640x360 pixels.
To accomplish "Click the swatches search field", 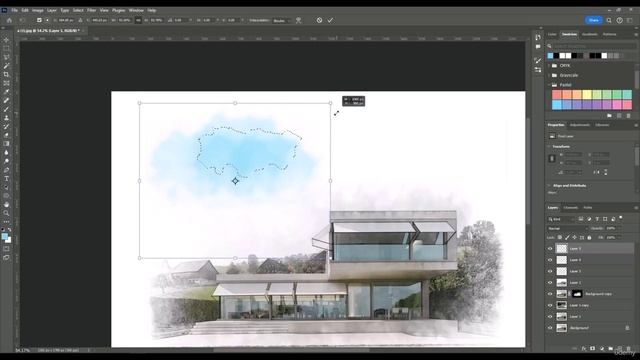I will (594, 46).
